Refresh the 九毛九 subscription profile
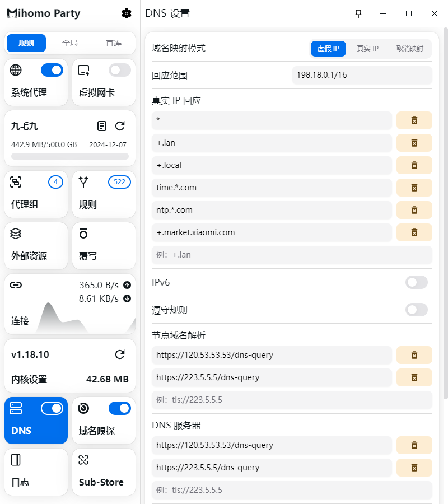The image size is (448, 504). pyautogui.click(x=120, y=126)
